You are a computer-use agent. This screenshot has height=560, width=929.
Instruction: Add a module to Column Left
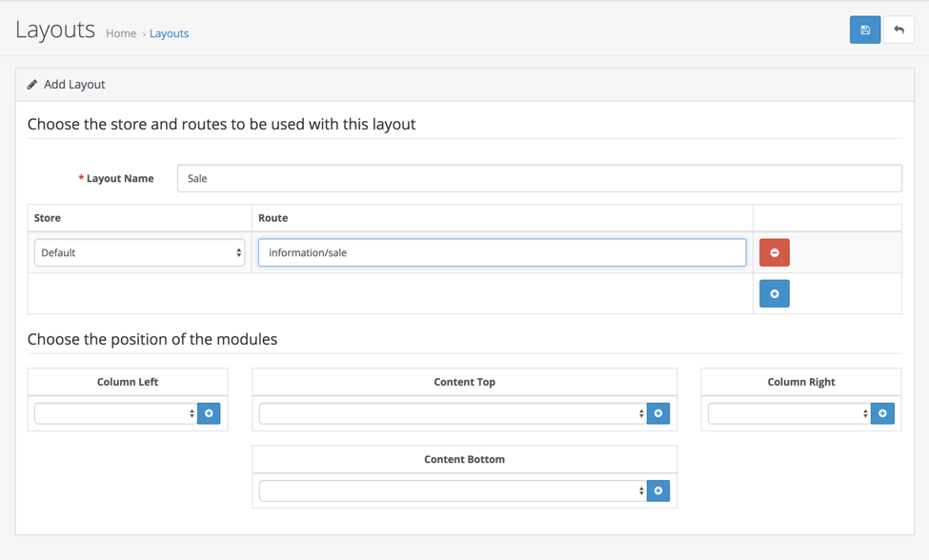pyautogui.click(x=209, y=413)
